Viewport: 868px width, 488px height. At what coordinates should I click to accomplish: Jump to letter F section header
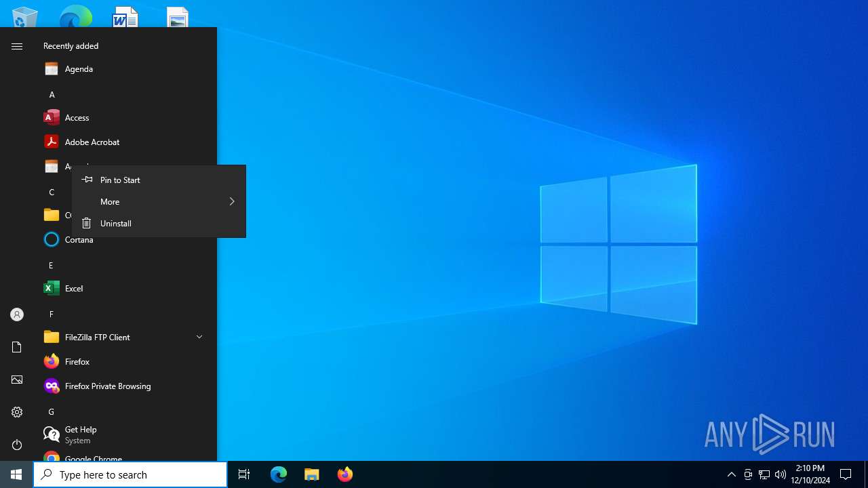51,314
